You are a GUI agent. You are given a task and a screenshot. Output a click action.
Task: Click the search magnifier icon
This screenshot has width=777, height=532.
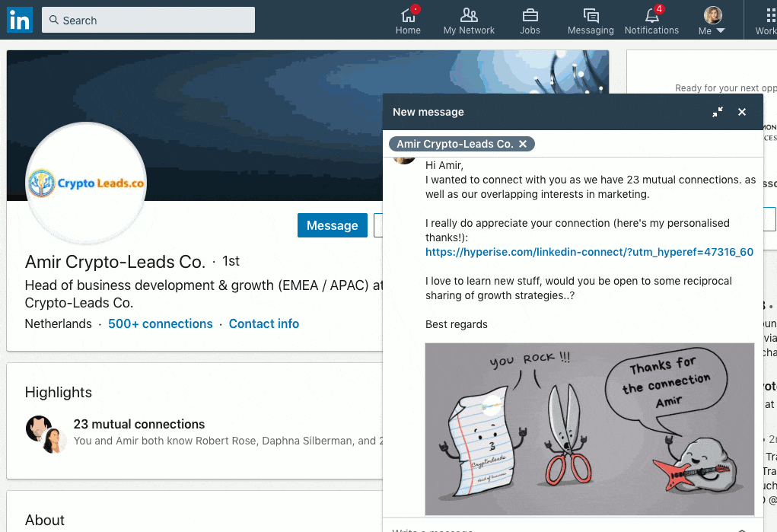54,20
